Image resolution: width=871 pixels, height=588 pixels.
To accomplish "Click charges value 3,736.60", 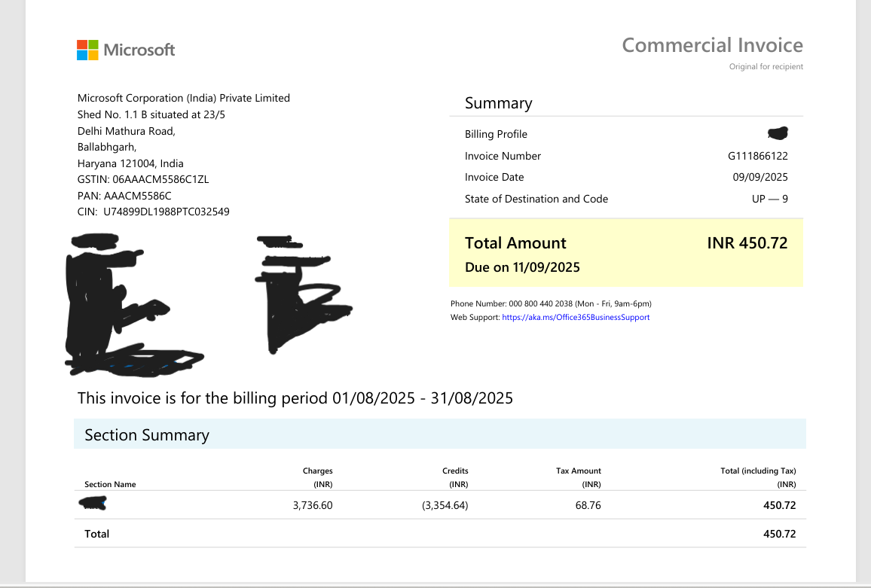I will (x=313, y=505).
